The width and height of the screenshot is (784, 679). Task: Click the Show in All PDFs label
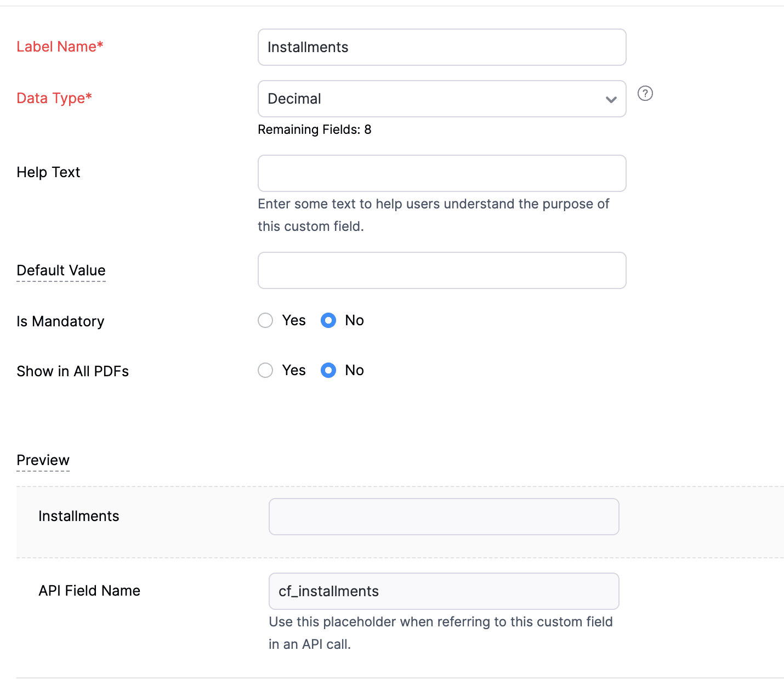(x=72, y=371)
